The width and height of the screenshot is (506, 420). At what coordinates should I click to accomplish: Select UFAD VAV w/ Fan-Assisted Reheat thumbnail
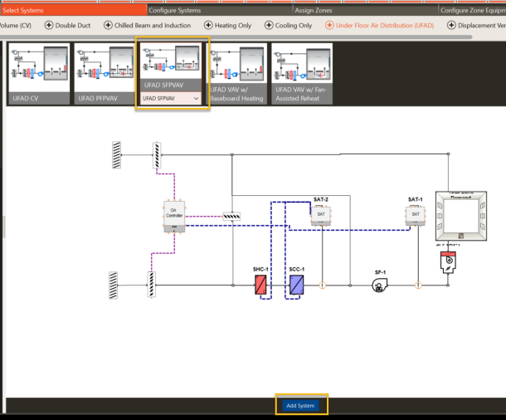tap(302, 74)
